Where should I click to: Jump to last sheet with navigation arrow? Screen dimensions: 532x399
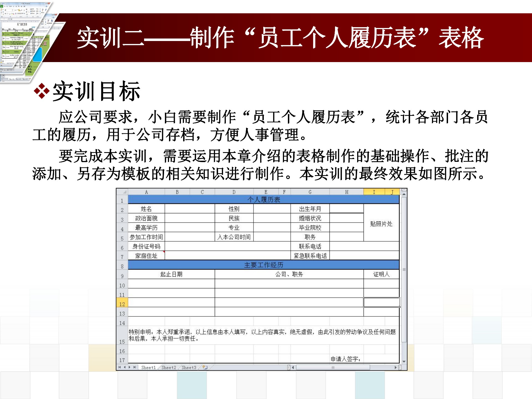(x=135, y=367)
